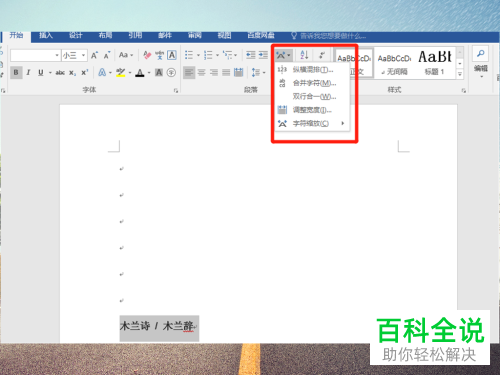
Task: Sort text with A-Z sort icon
Action: pos(304,55)
